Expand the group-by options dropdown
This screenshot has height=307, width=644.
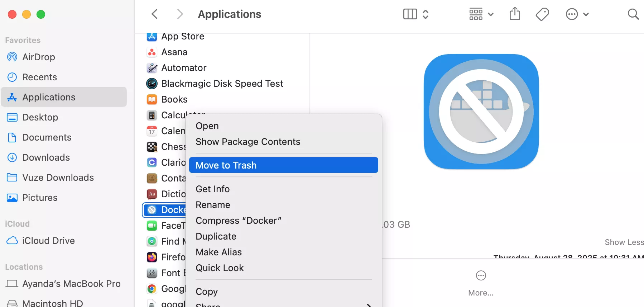pyautogui.click(x=481, y=14)
